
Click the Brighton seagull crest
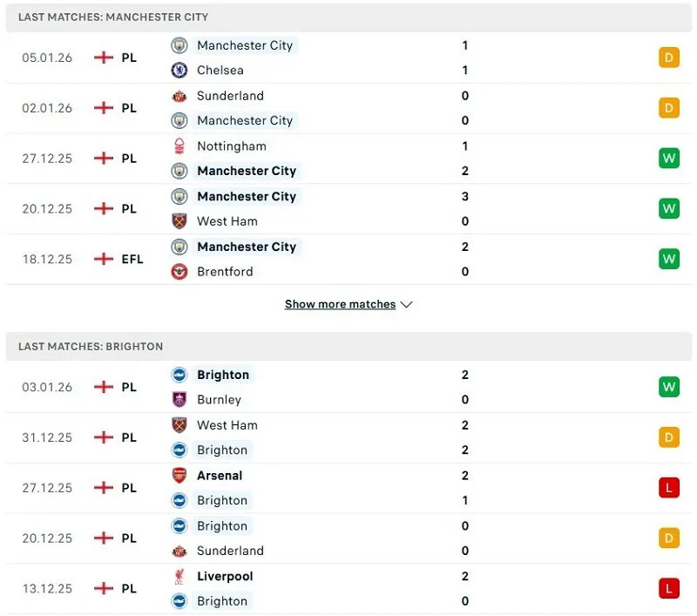179,375
